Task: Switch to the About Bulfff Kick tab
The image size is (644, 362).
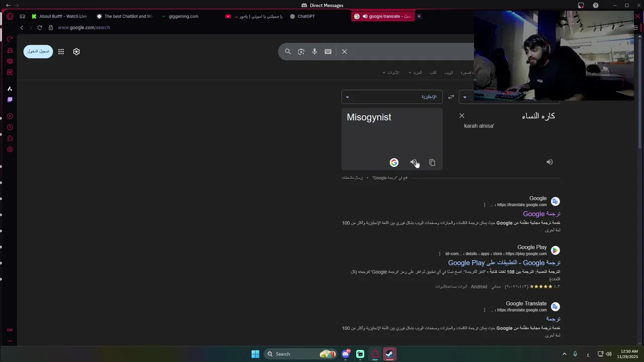Action: point(59,16)
